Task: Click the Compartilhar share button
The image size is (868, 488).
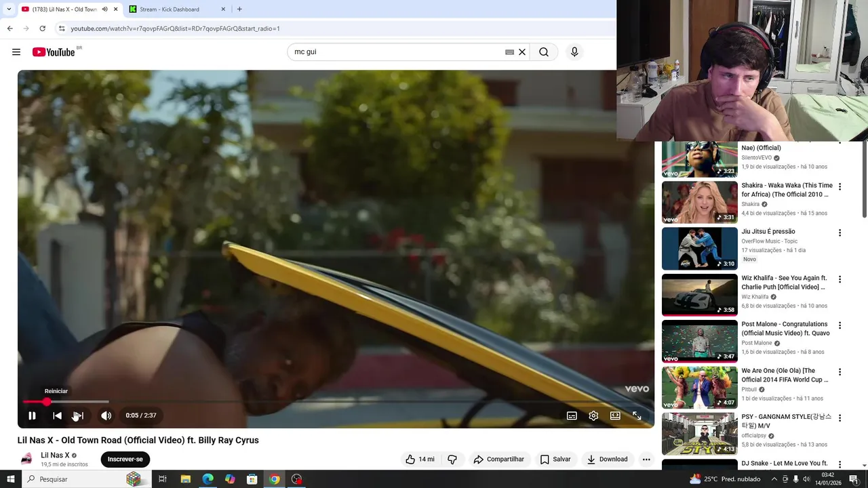Action: [x=498, y=460]
